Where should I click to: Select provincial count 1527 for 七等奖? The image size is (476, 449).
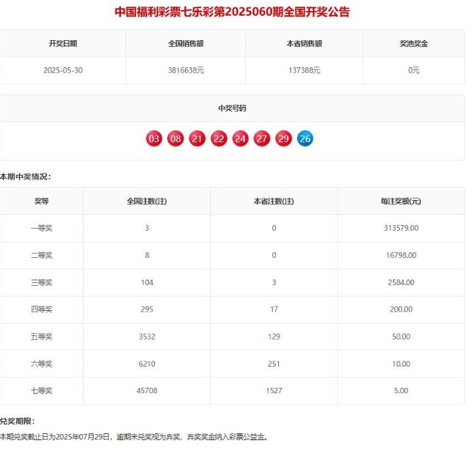[x=274, y=390]
